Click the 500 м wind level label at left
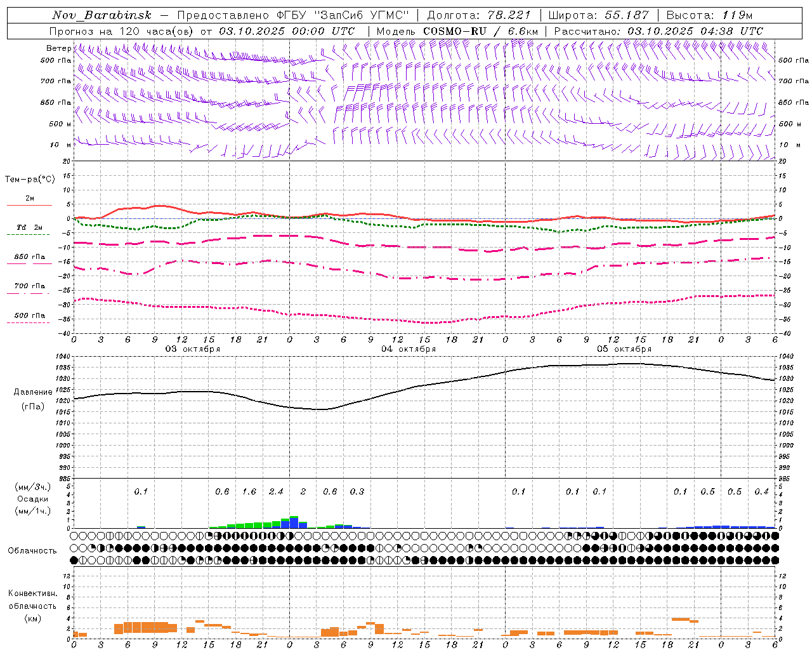Image resolution: width=812 pixels, height=650 pixels. [60, 124]
